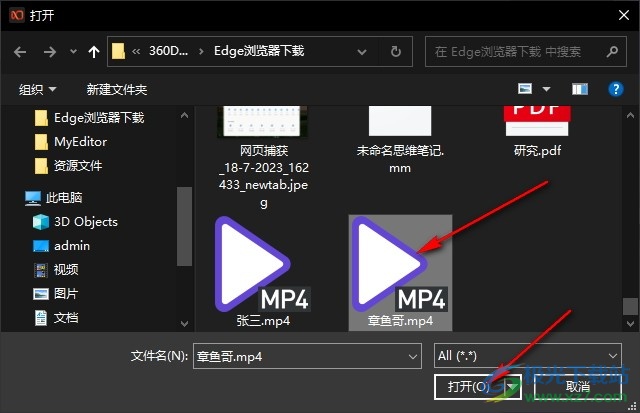640x413 pixels.
Task: Open 文档 library in navigation pane
Action: pos(66,318)
